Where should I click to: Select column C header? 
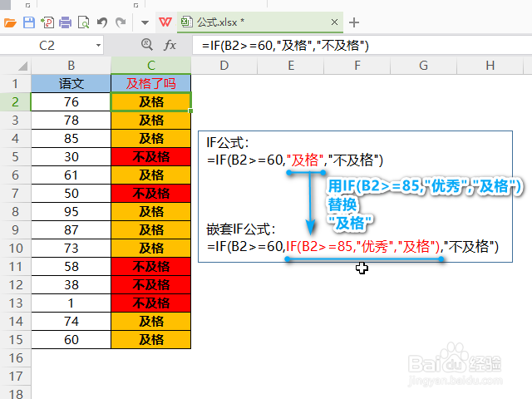(x=151, y=65)
